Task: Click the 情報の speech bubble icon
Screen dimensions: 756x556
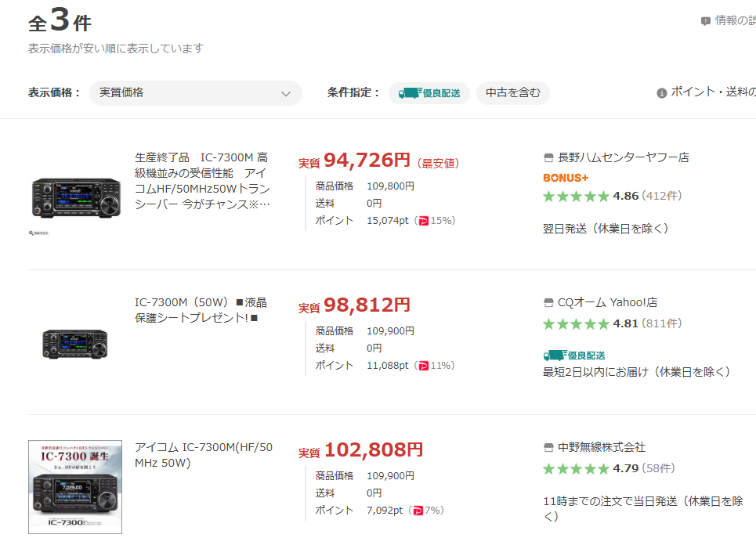Action: (x=705, y=20)
